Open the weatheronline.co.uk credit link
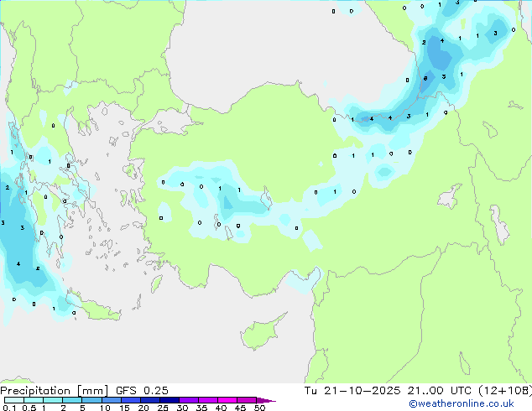This screenshot has height=411, width=532. coord(461,403)
